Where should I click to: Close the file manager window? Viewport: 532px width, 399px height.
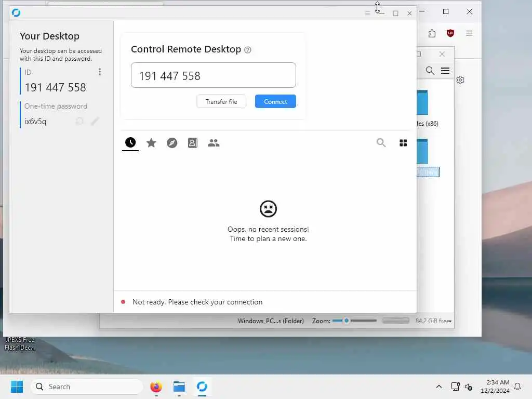(442, 54)
